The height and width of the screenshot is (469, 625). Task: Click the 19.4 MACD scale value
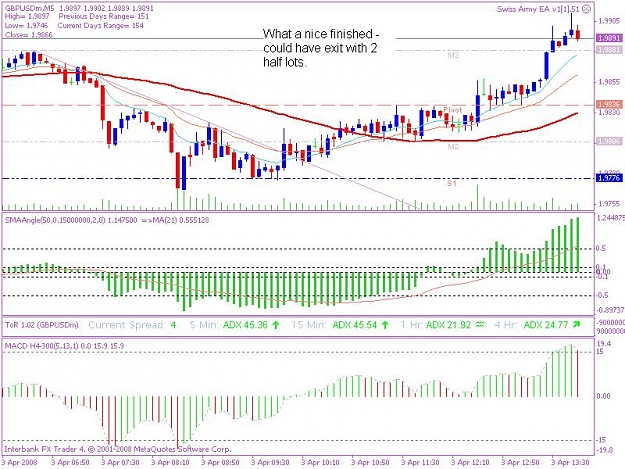[x=605, y=343]
